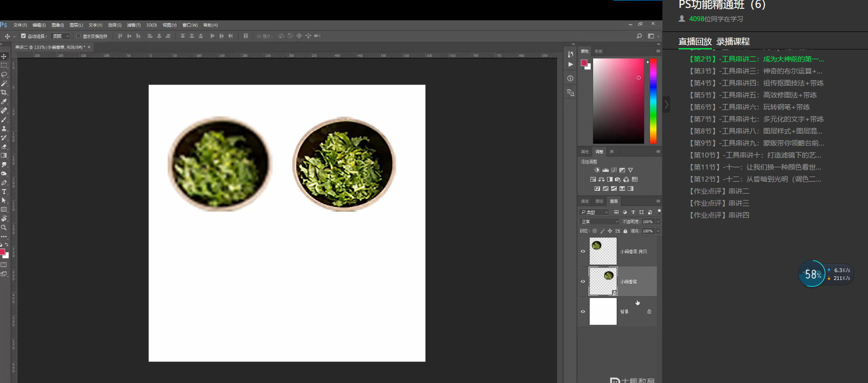This screenshot has height=383, width=868.
Task: Select the Magic Wand tool
Action: coord(4,84)
